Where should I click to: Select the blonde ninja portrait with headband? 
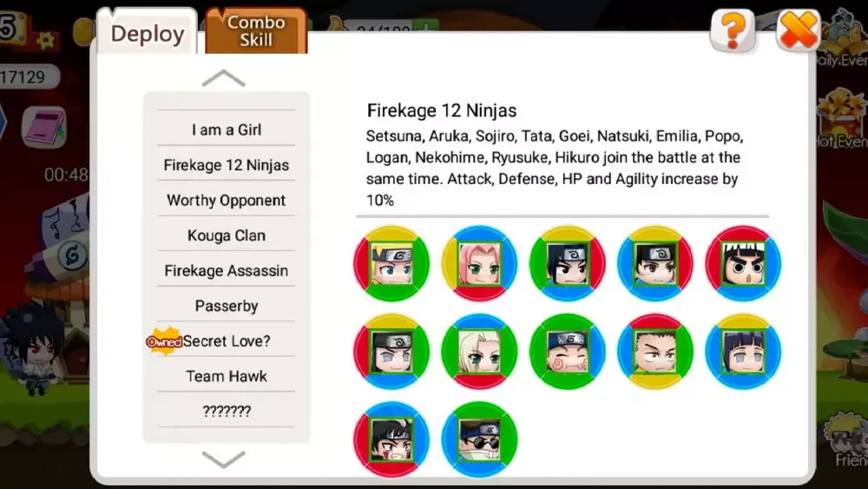click(x=391, y=263)
